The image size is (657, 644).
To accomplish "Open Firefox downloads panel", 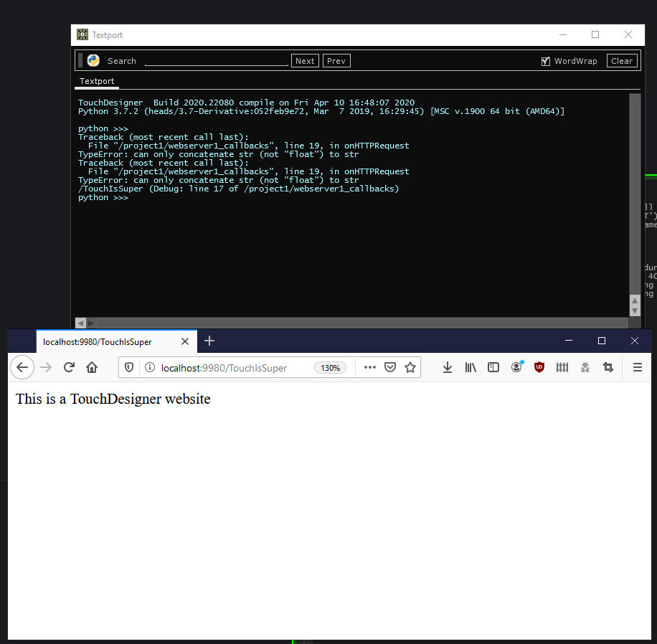I will click(x=448, y=367).
